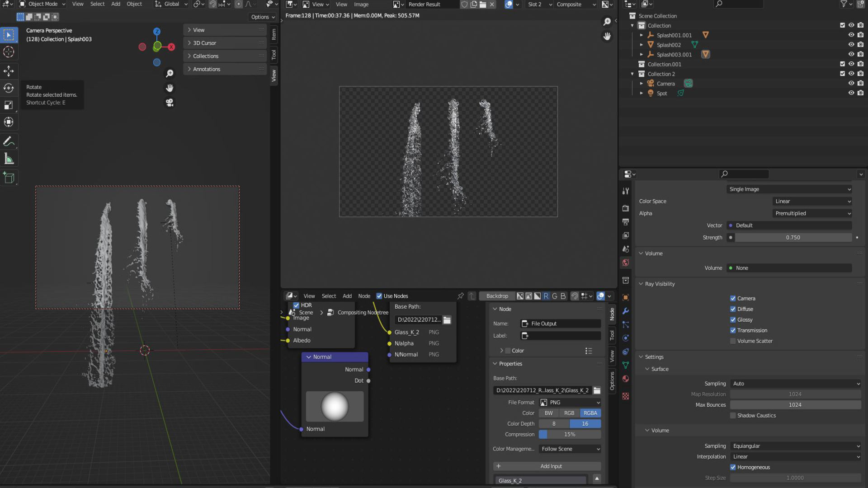Image resolution: width=868 pixels, height=488 pixels.
Task: Click the viewport zoom magnifier gizmo
Action: [170, 74]
